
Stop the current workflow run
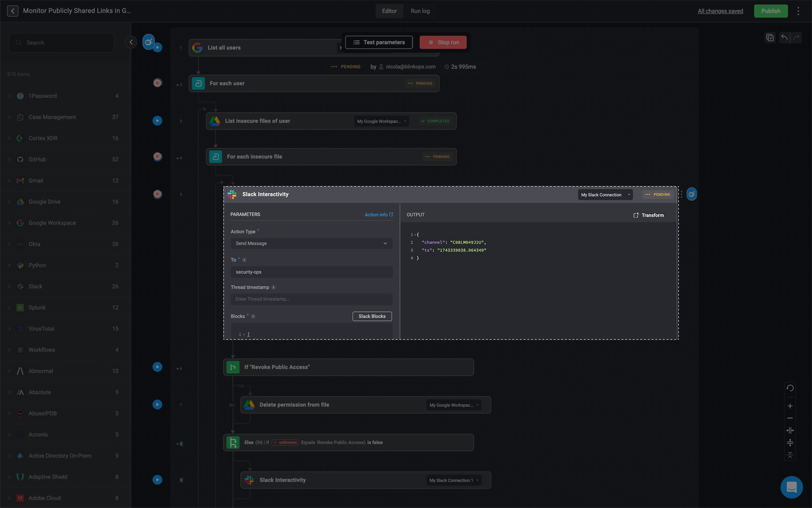[x=443, y=42]
